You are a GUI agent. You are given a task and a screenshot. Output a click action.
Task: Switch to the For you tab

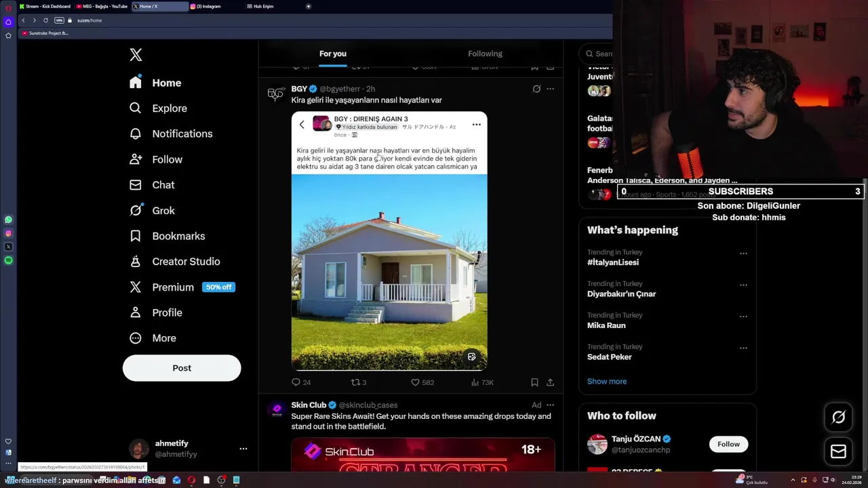(333, 54)
